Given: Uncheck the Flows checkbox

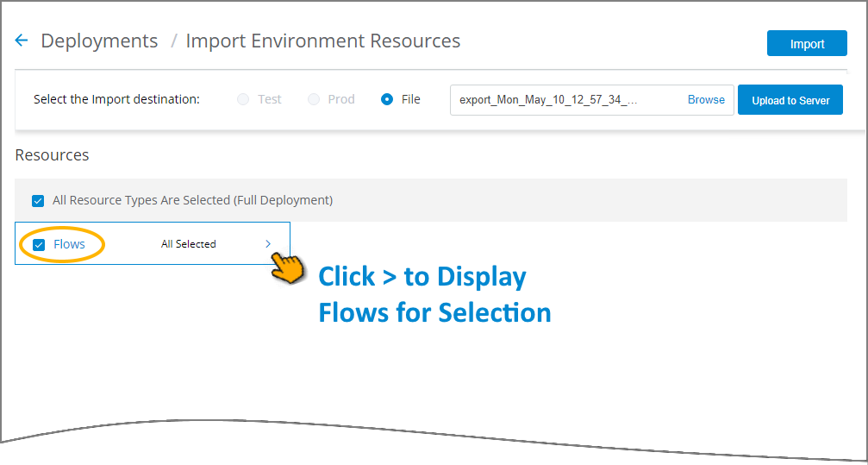Looking at the screenshot, I should click(x=39, y=244).
